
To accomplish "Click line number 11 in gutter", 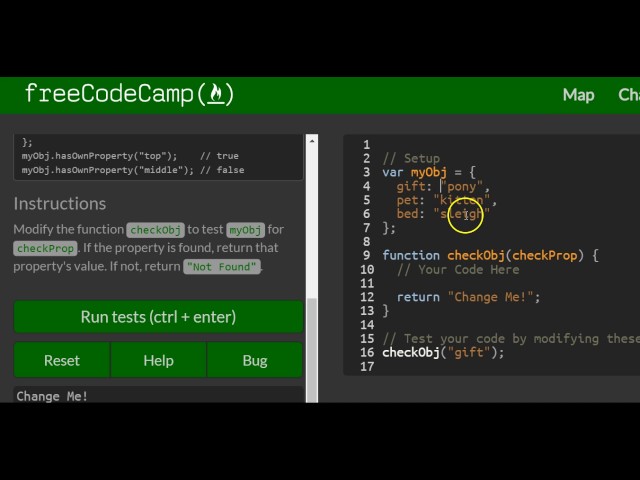I will coord(367,283).
